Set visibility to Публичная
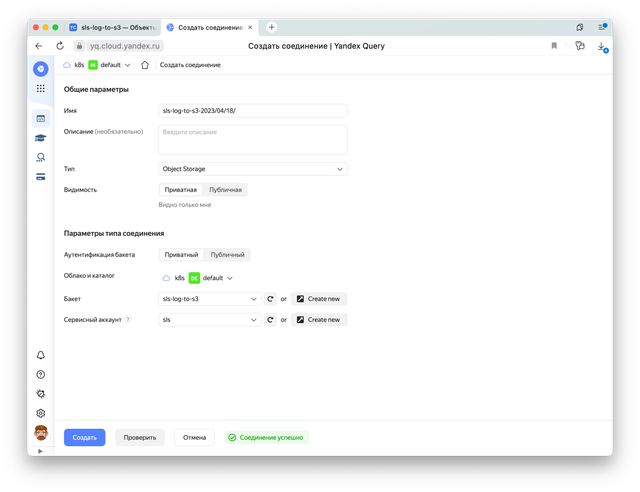Screen dimensions: 640x492 point(224,189)
